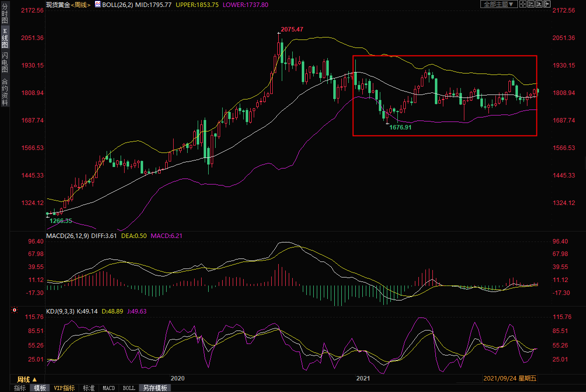Apply the 标准 template
Screen dimensions: 586x392
click(x=89, y=388)
